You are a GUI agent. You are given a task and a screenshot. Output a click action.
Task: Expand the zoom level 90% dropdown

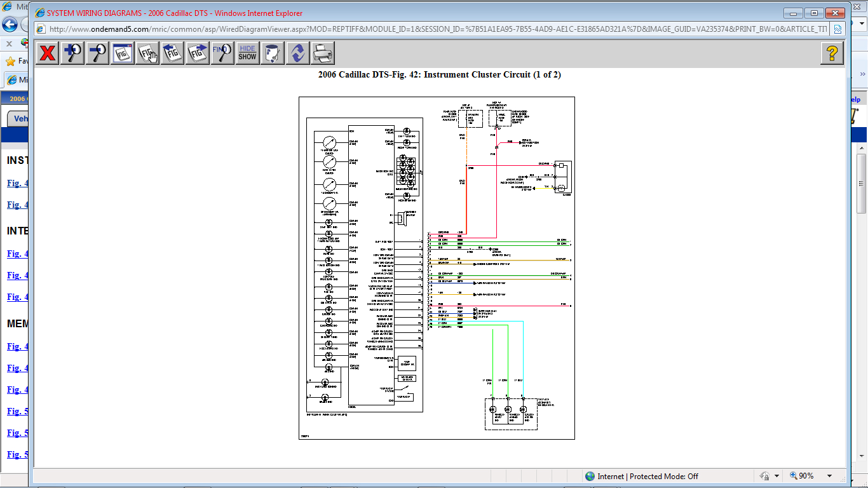point(829,476)
